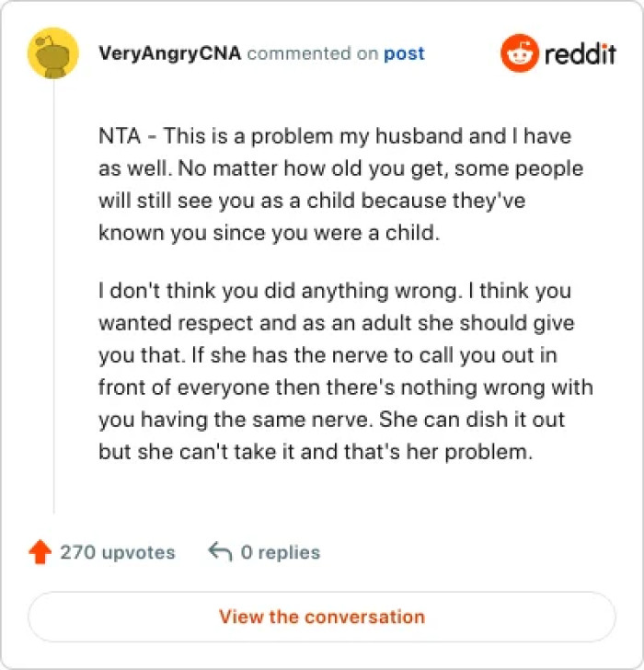The width and height of the screenshot is (644, 670).
Task: Click the "commented on" text in header
Action: pyautogui.click(x=313, y=53)
